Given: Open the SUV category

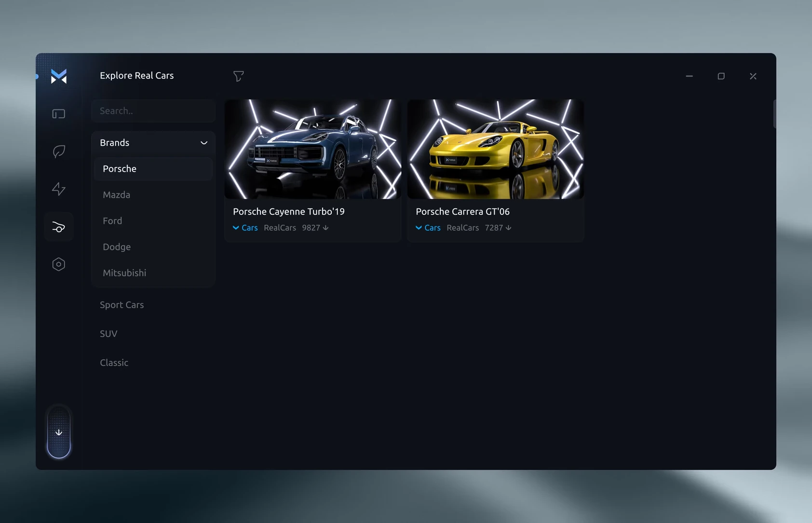Looking at the screenshot, I should point(108,334).
